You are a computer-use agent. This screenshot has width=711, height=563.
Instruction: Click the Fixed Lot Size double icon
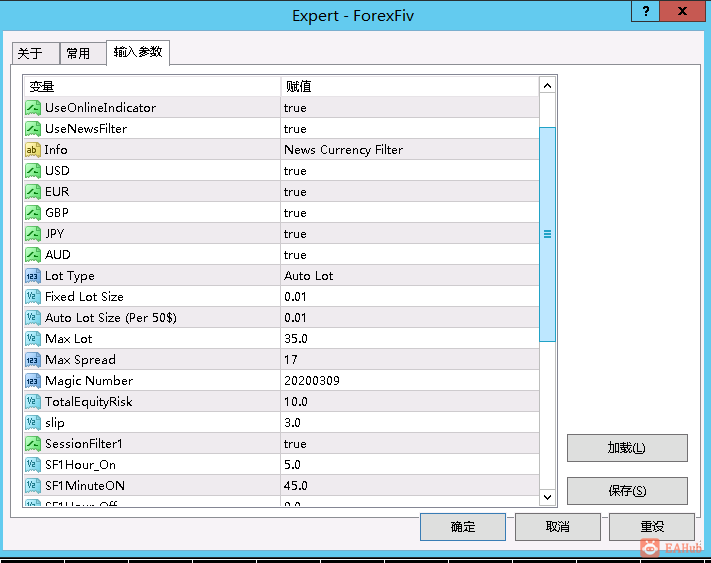33,297
